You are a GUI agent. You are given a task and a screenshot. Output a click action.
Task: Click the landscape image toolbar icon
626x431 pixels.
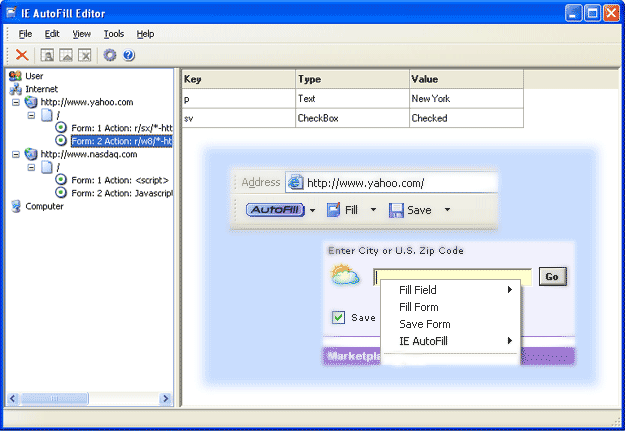66,55
